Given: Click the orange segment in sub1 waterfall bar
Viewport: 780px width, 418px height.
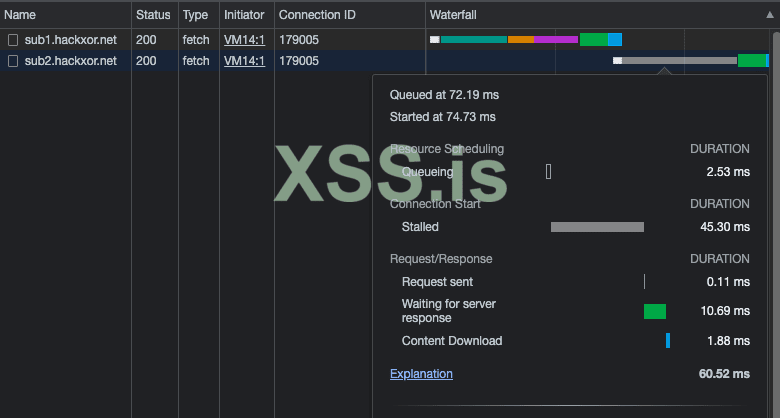Looking at the screenshot, I should coord(520,40).
